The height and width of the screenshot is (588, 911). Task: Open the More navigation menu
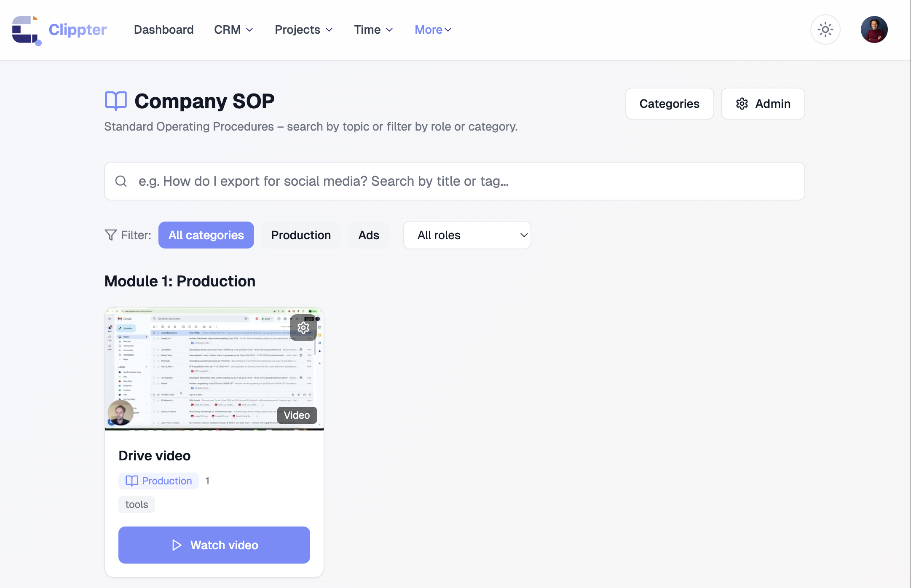[433, 29]
